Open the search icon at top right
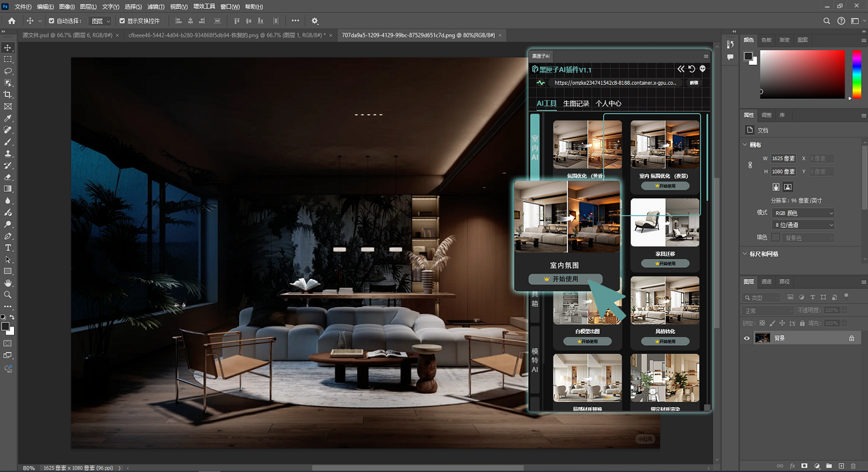868x472 pixels. pyautogui.click(x=827, y=21)
